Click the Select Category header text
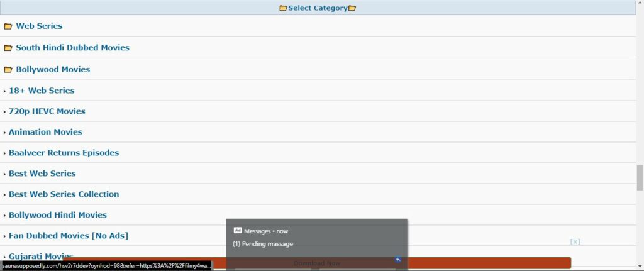 pyautogui.click(x=318, y=8)
